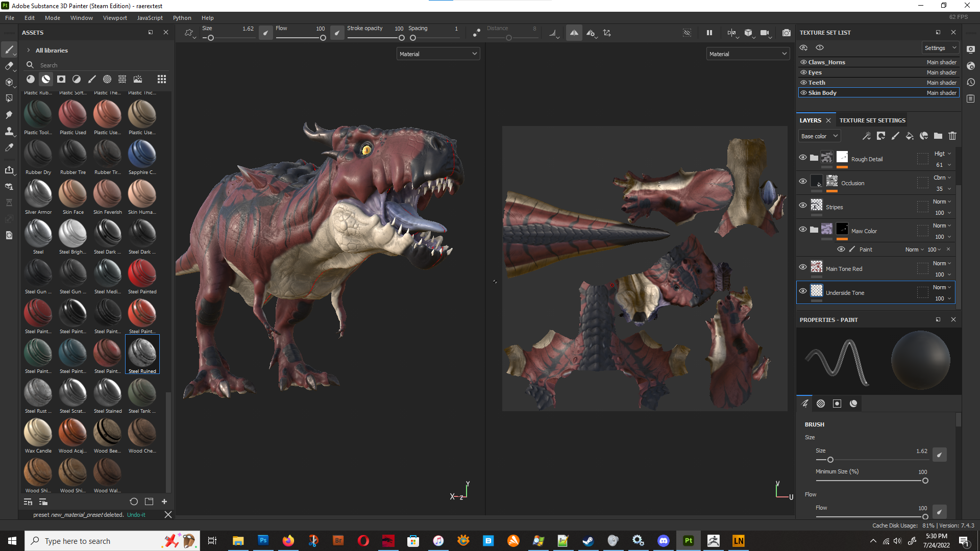Hide the Occlusion layer
Screen dimensions: 980x551
click(x=803, y=182)
